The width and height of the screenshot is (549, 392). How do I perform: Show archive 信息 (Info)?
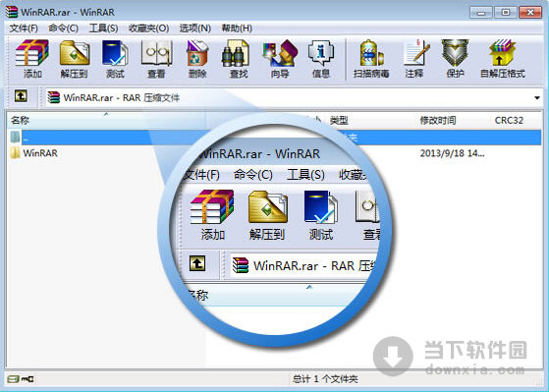321,59
